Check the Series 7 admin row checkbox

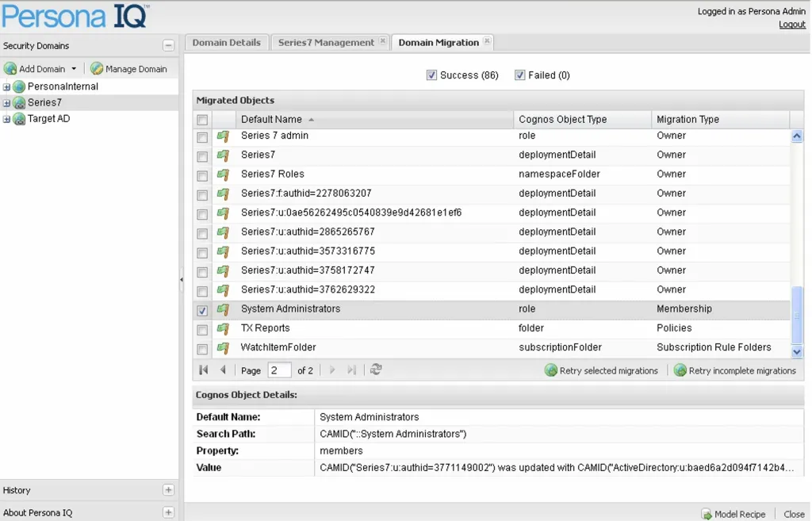[202, 136]
